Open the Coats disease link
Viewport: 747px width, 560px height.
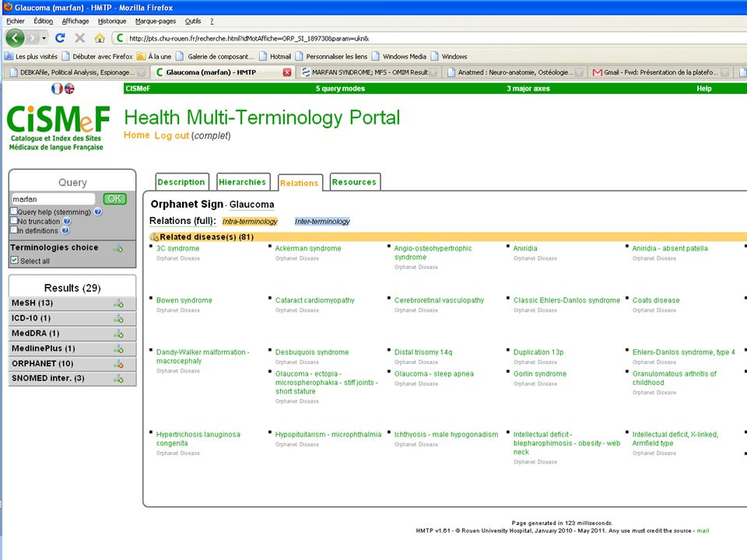tap(656, 300)
